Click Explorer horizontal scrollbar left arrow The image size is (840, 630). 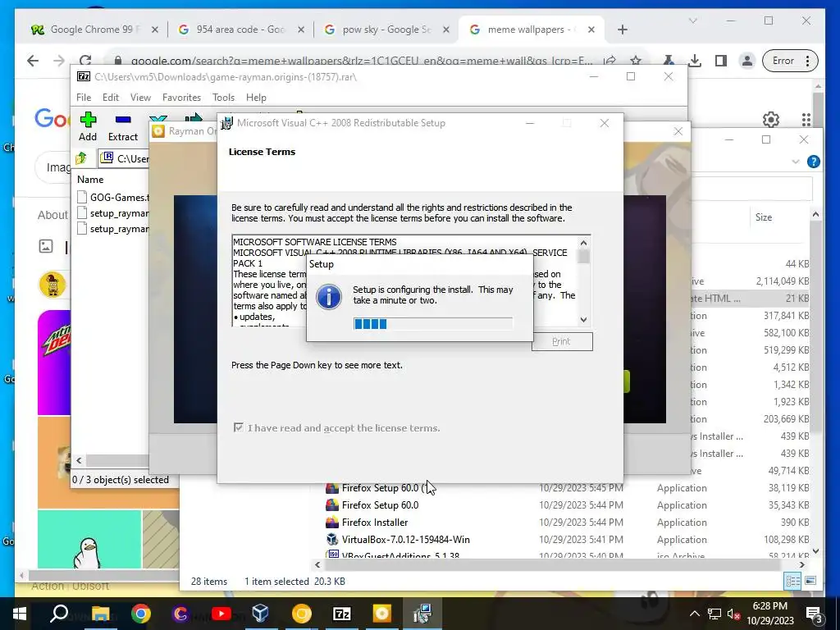pyautogui.click(x=317, y=564)
